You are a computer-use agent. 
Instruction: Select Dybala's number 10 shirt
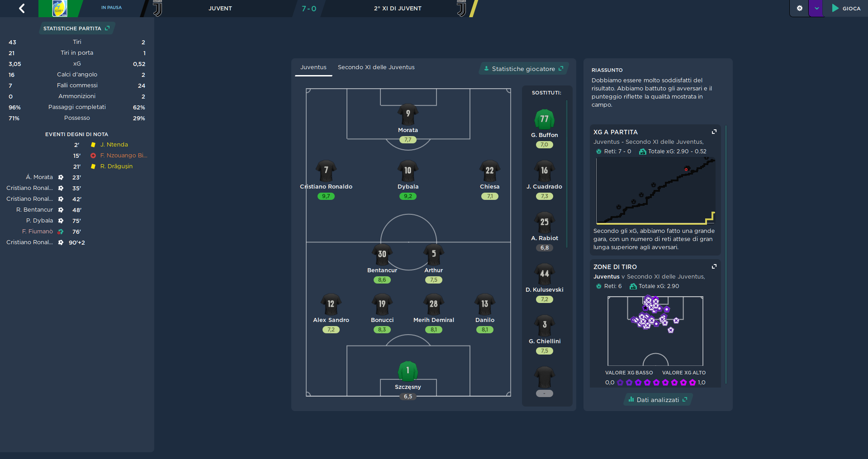tap(408, 171)
